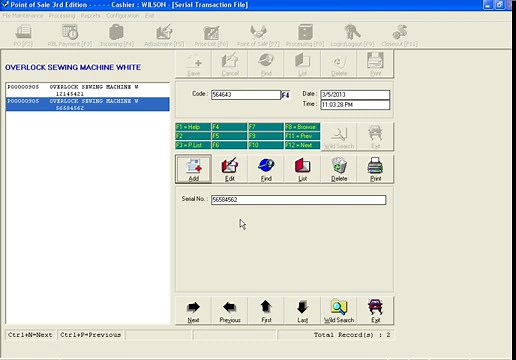Click Total Record(s) : 2 status text
This screenshot has height=360, width=516.
(x=352, y=335)
